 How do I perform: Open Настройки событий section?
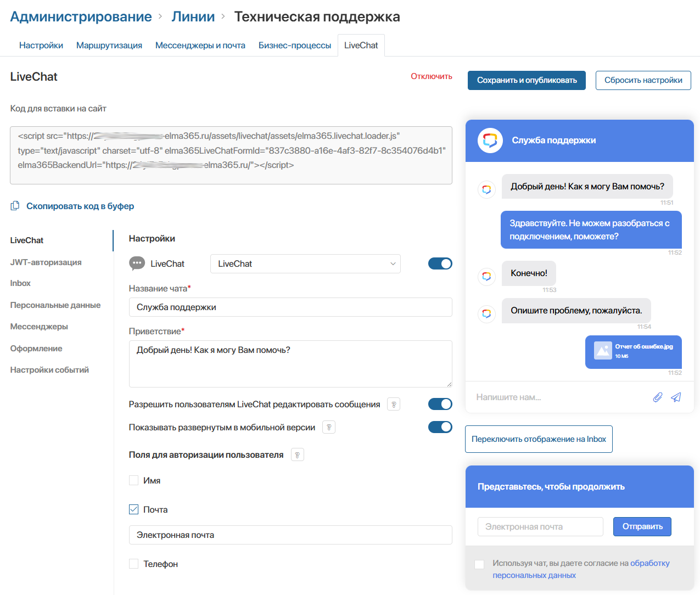[49, 370]
